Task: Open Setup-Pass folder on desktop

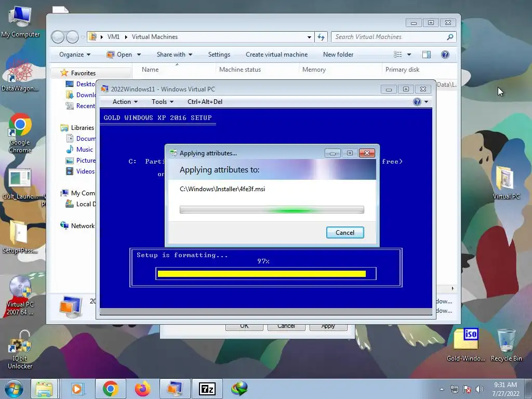Action: (x=20, y=236)
